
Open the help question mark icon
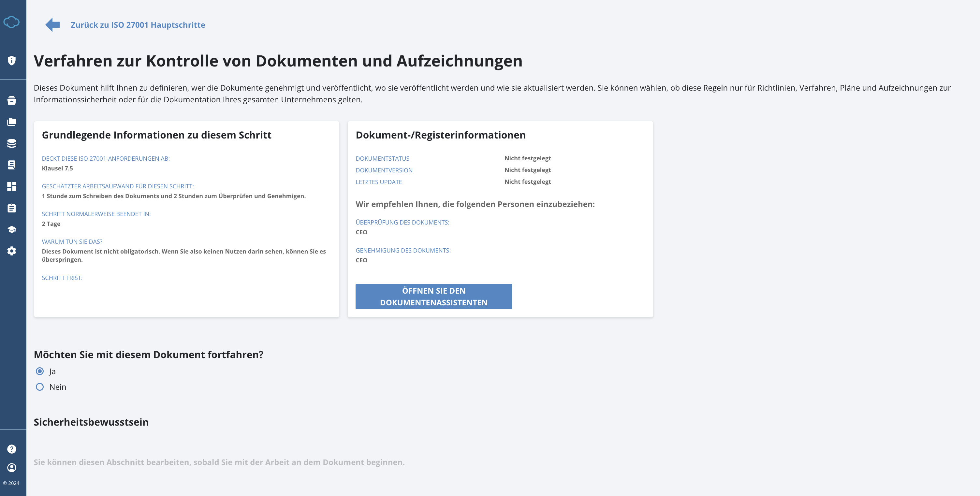coord(12,449)
